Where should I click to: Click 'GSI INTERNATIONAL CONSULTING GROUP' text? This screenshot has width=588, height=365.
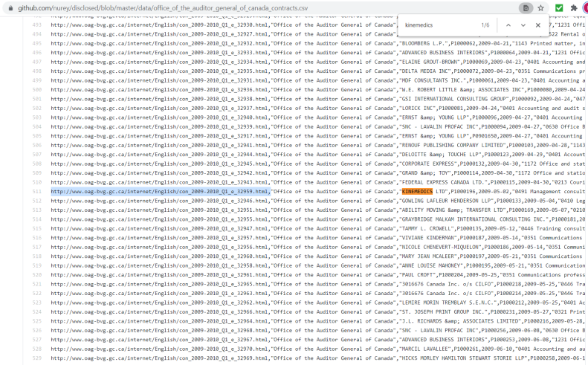[x=453, y=99]
